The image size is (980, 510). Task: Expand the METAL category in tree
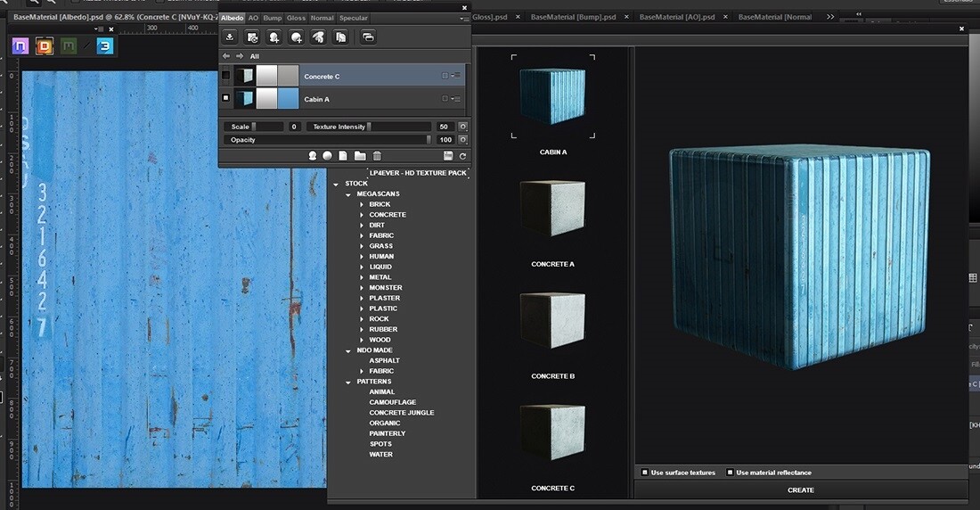point(362,277)
